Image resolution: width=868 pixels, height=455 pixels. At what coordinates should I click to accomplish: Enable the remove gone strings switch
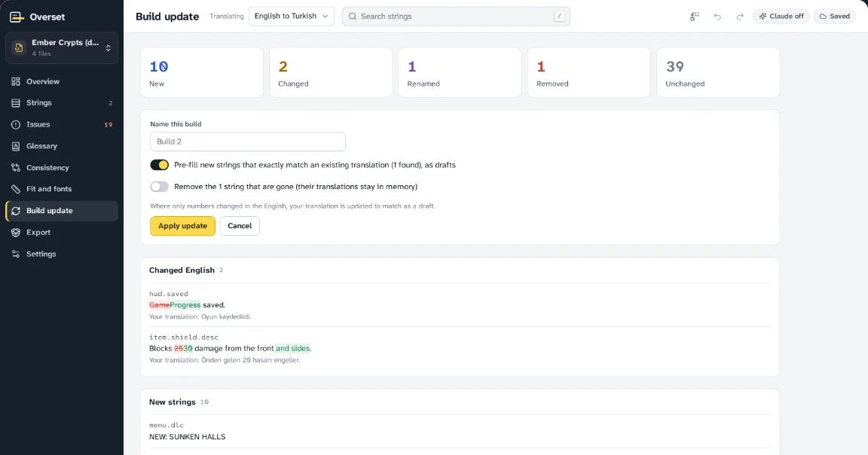tap(160, 187)
